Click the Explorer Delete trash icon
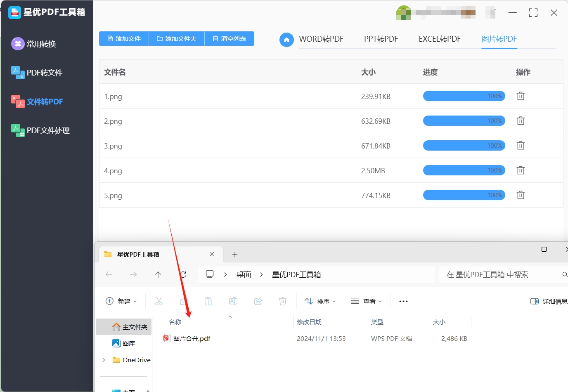This screenshot has width=568, height=392. click(x=283, y=301)
